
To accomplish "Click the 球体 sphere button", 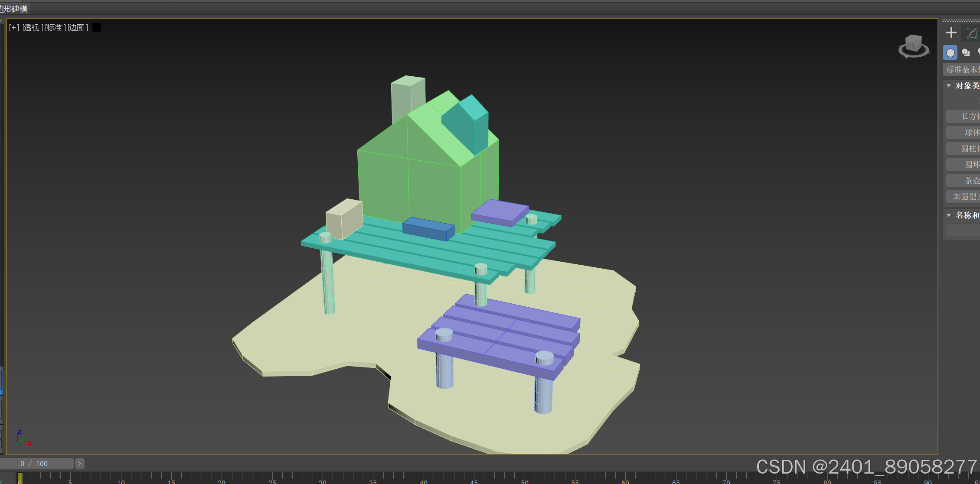I will [968, 133].
